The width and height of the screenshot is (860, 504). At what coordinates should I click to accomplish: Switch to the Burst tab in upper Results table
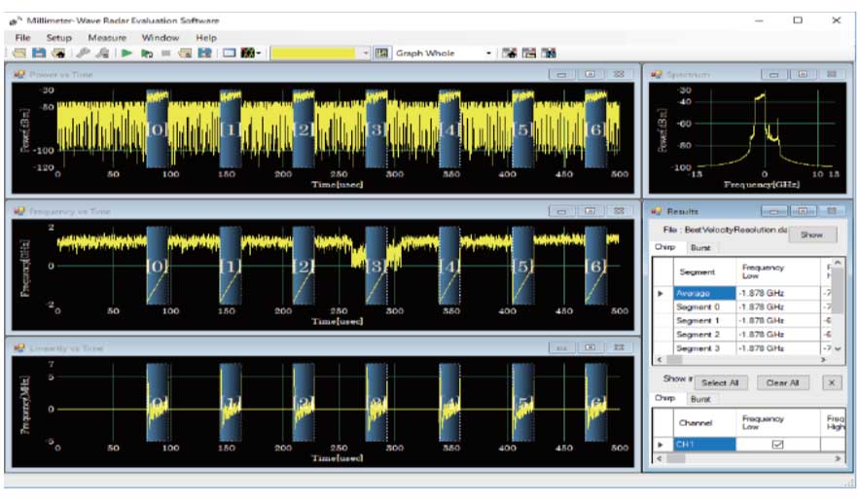click(700, 247)
